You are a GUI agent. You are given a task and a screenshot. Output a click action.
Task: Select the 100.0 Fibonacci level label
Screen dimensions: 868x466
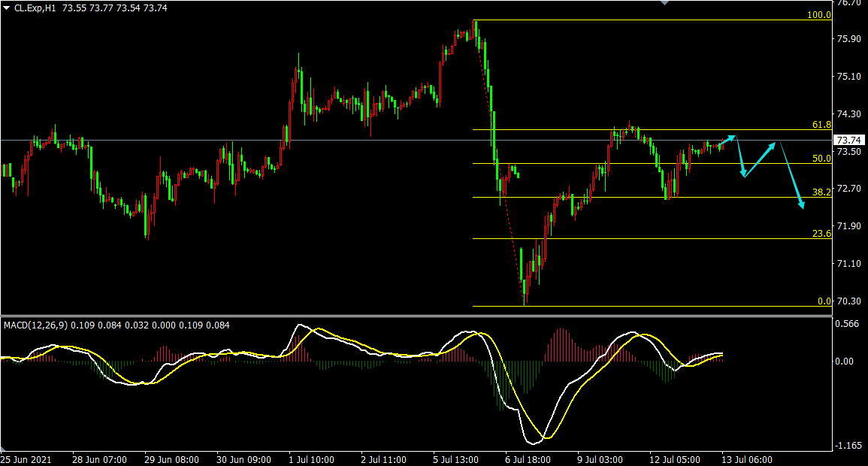click(818, 15)
